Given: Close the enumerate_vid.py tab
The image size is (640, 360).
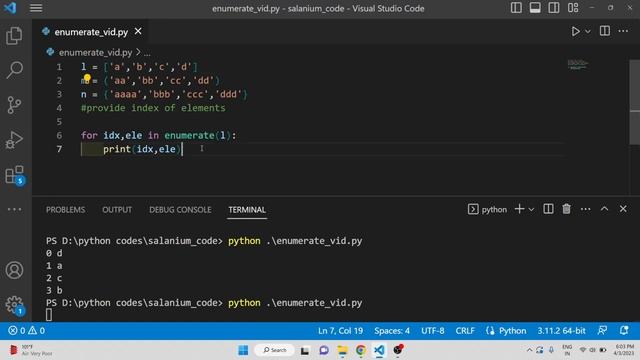Looking at the screenshot, I should pyautogui.click(x=138, y=31).
